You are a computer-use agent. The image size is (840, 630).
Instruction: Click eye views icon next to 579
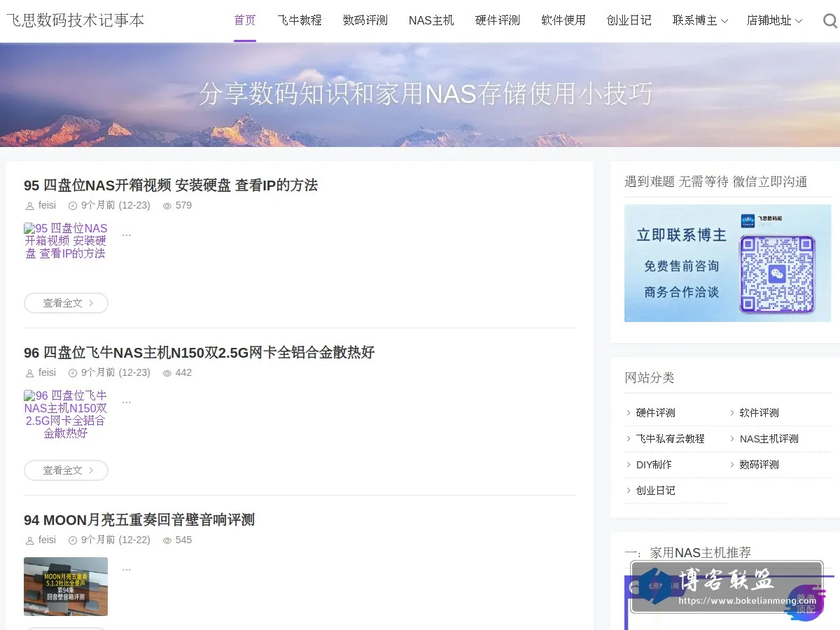tap(167, 206)
